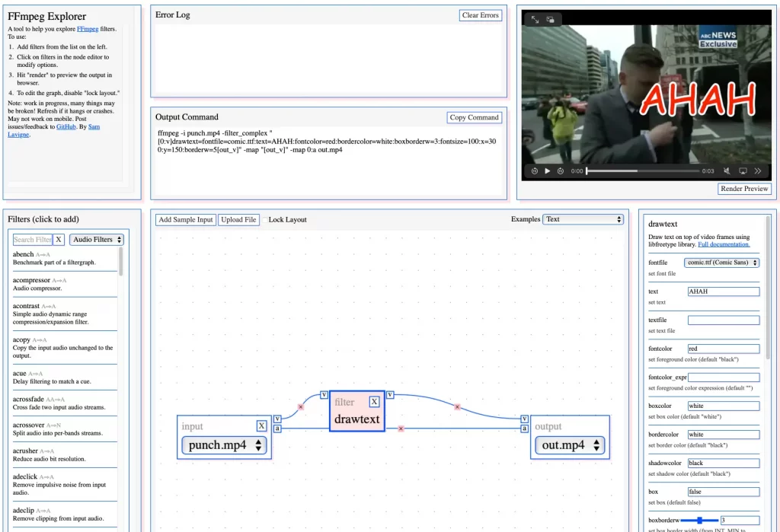The width and height of the screenshot is (780, 532).
Task: Click the Render Preview button
Action: click(x=744, y=189)
